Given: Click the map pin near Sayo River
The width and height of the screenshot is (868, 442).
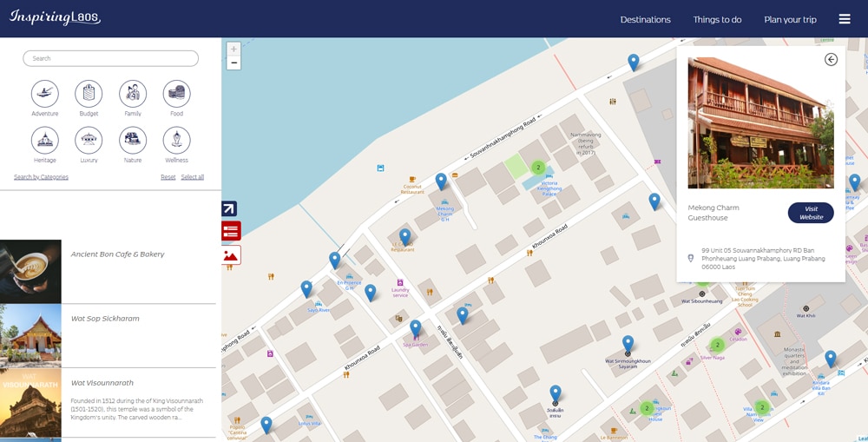Looking at the screenshot, I should tap(306, 288).
